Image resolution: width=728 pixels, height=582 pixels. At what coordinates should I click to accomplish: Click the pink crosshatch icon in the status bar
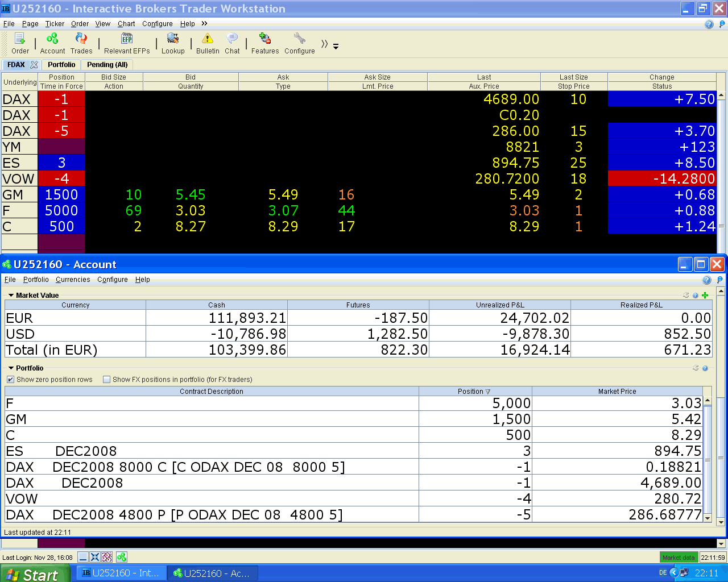[x=107, y=557]
